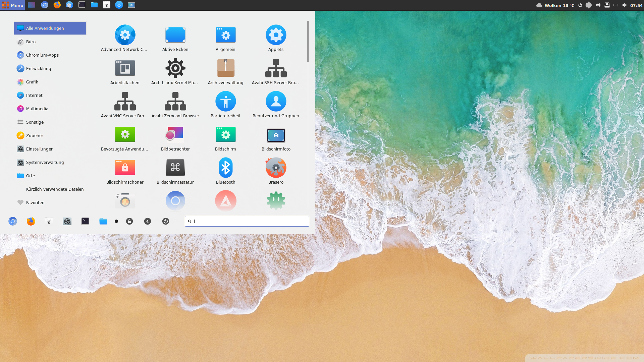The height and width of the screenshot is (362, 644).
Task: Open Bluetooth settings app
Action: point(225,168)
